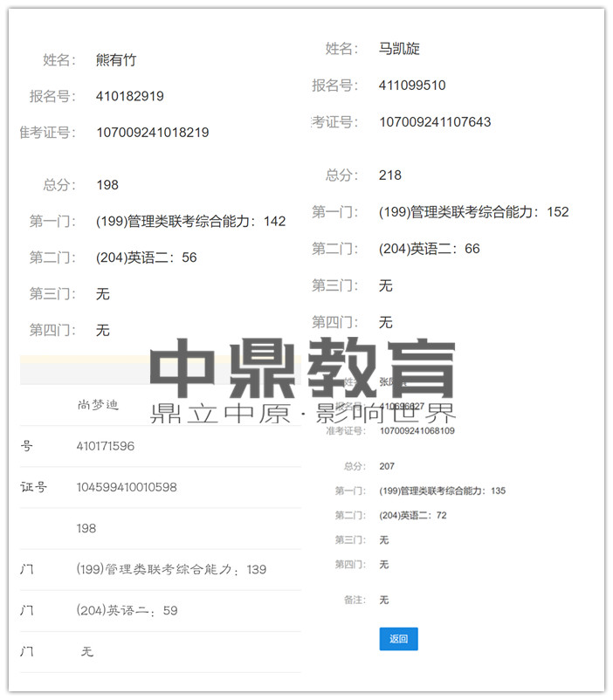The height and width of the screenshot is (700, 613).
Task: Click the 英语二: 56 score line
Action: click(x=146, y=257)
